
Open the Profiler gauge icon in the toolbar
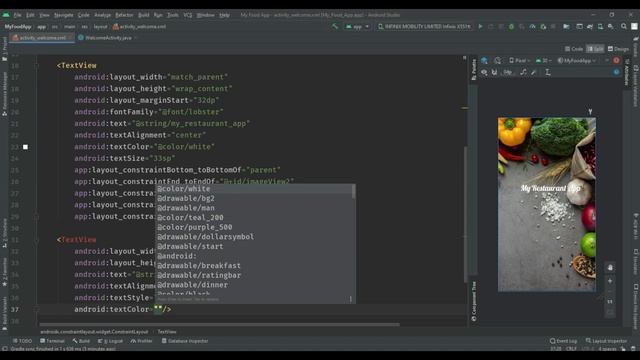click(x=532, y=27)
